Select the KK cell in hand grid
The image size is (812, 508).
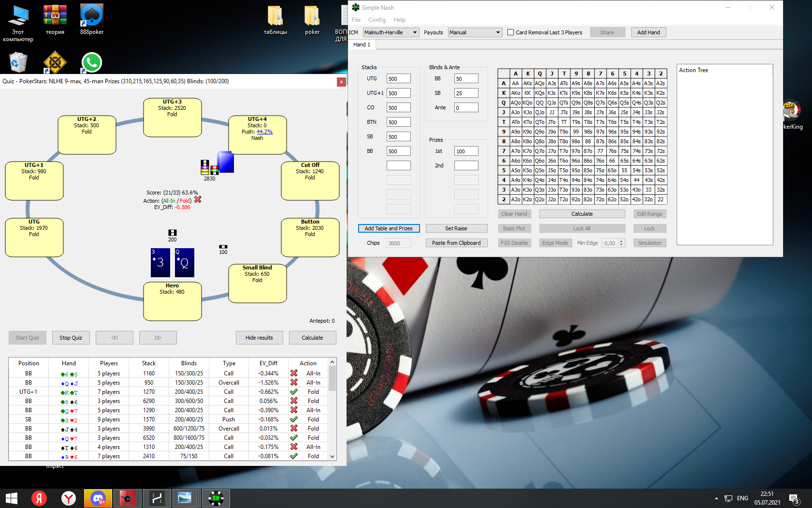[x=528, y=93]
